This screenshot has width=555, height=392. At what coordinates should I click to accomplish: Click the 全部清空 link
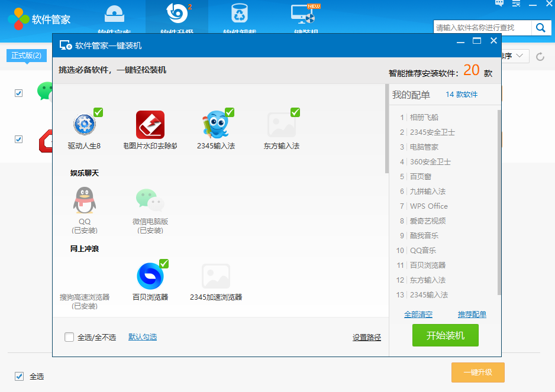[418, 315]
